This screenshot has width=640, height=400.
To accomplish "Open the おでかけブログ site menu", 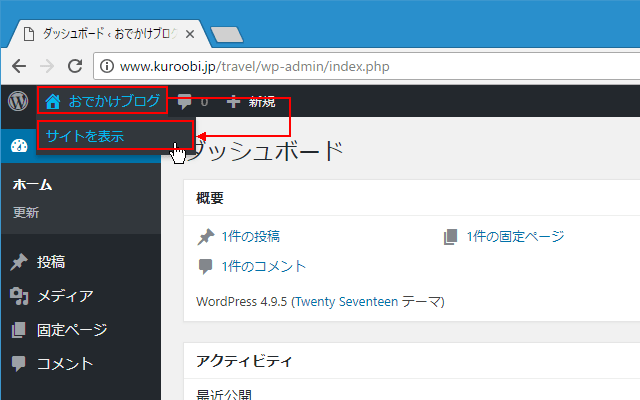I will pos(102,101).
